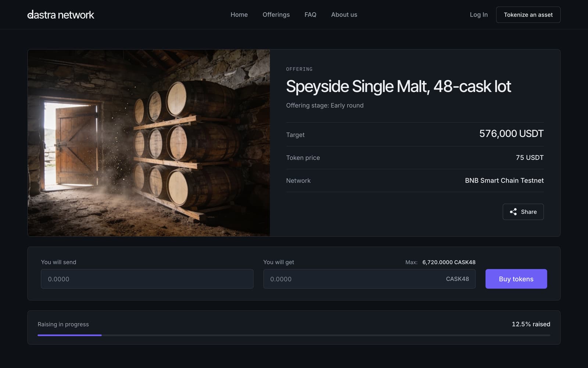Open the FAQ page
The width and height of the screenshot is (588, 368).
tap(310, 15)
